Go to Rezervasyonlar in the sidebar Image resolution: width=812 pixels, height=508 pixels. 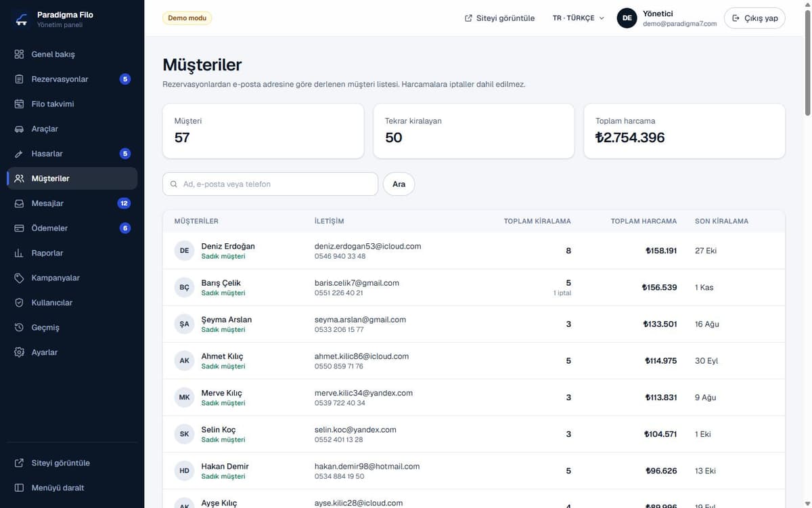tap(72, 79)
